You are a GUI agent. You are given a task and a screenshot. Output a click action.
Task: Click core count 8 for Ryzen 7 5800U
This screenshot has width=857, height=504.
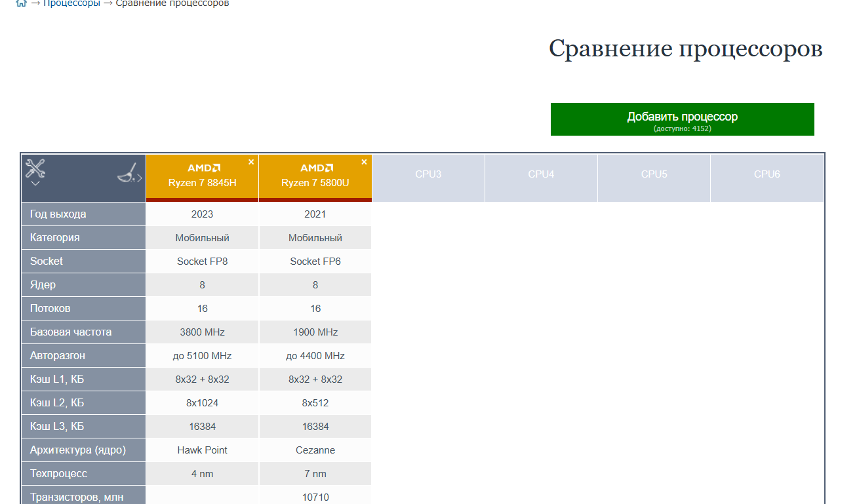point(315,285)
